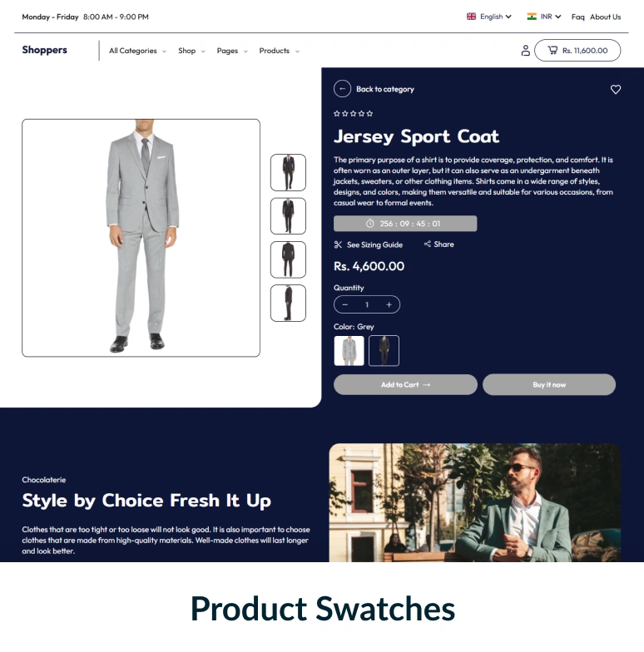Open the Shop menu
This screenshot has width=644, height=652.
click(x=191, y=51)
